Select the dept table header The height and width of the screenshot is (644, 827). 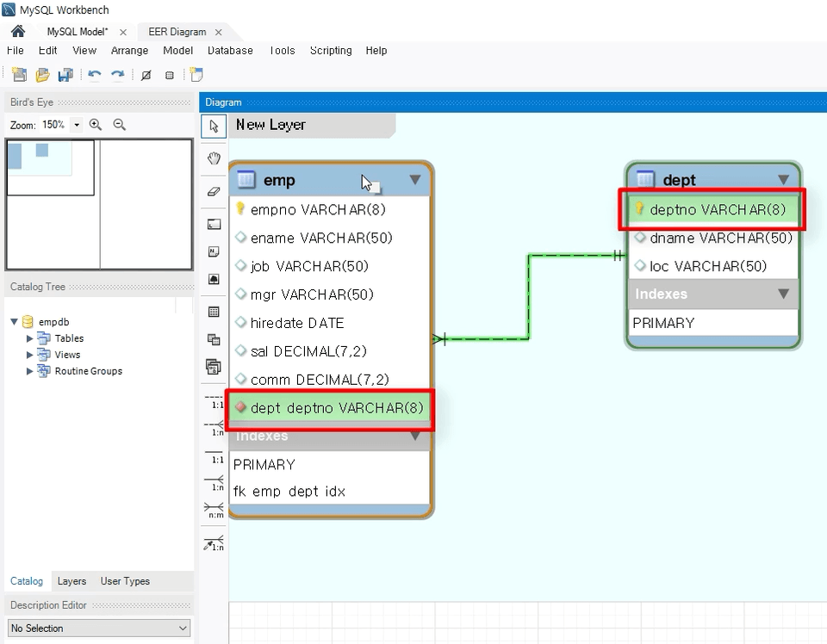pos(713,179)
